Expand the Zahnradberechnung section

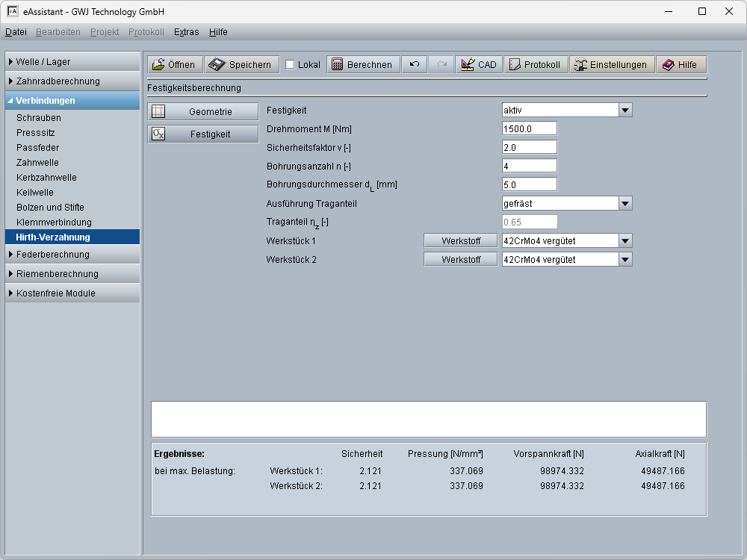(x=72, y=81)
